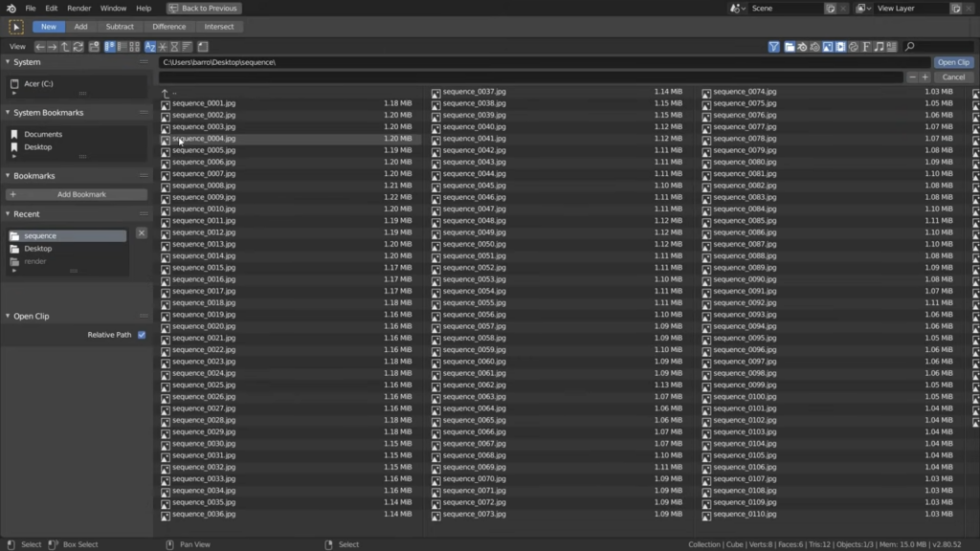
Task: Go forward to the next folder
Action: [x=53, y=47]
